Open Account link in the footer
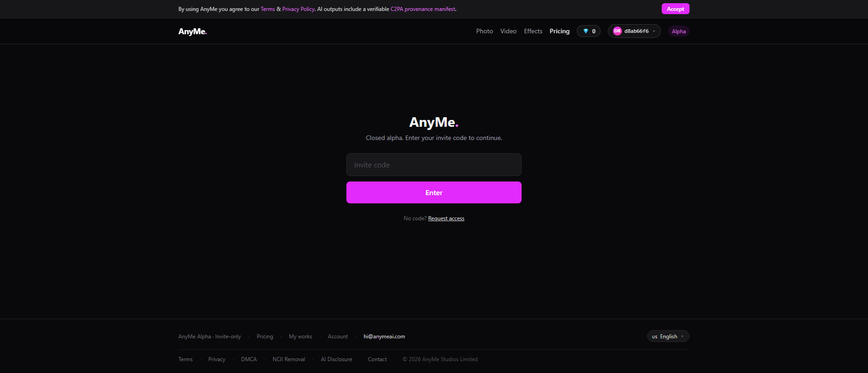Viewport: 868px width, 373px height. pos(338,337)
